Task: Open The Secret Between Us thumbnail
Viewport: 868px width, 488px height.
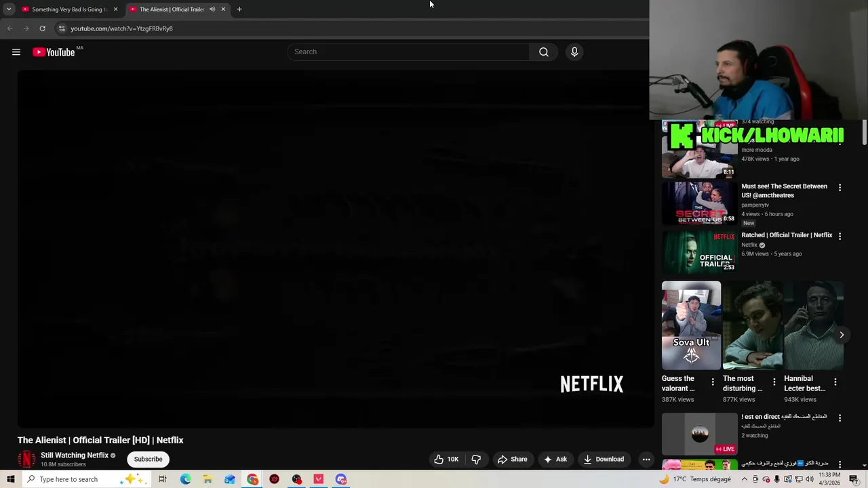Action: (x=699, y=203)
